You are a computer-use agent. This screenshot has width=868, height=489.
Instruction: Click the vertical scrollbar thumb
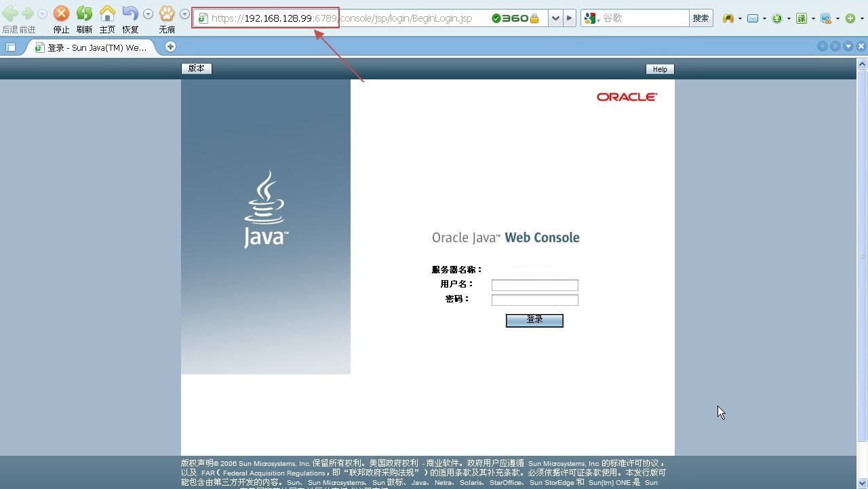[863, 255]
